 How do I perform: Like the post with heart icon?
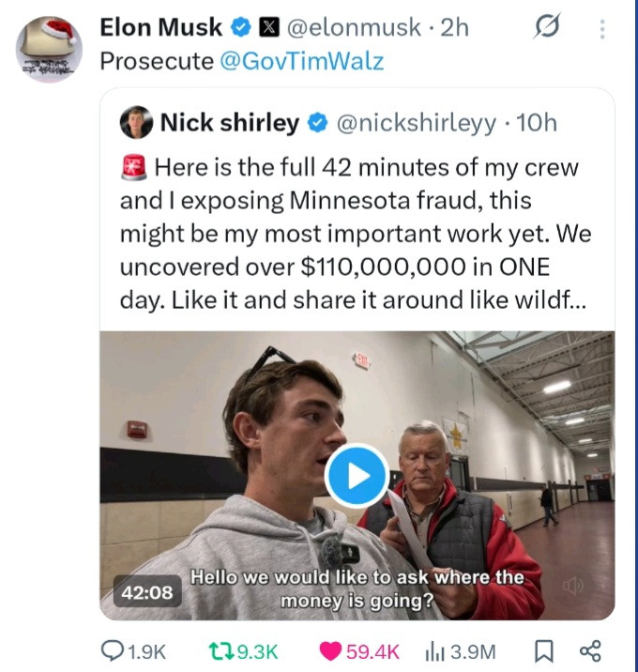tap(334, 651)
